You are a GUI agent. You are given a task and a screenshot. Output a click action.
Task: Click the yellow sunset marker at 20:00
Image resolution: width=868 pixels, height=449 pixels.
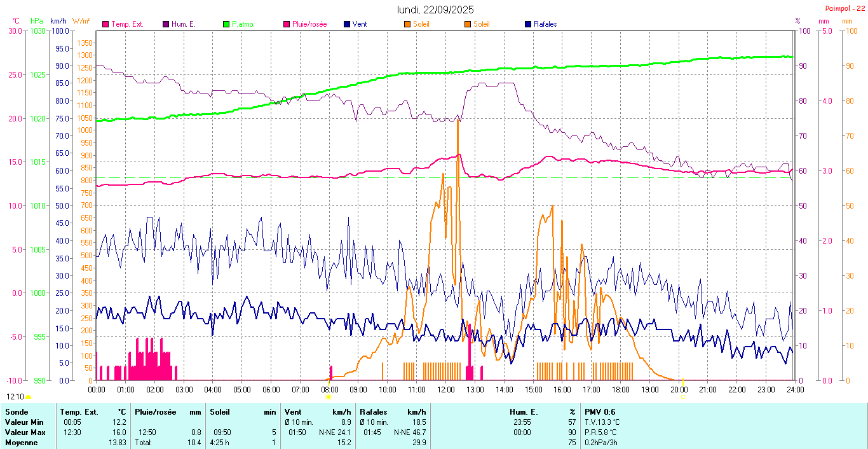pyautogui.click(x=682, y=397)
